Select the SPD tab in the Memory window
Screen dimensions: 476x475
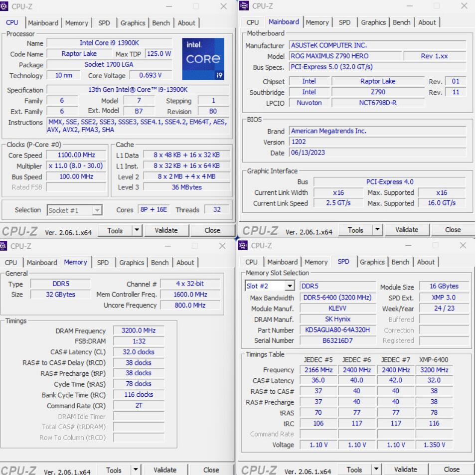pyautogui.click(x=103, y=263)
